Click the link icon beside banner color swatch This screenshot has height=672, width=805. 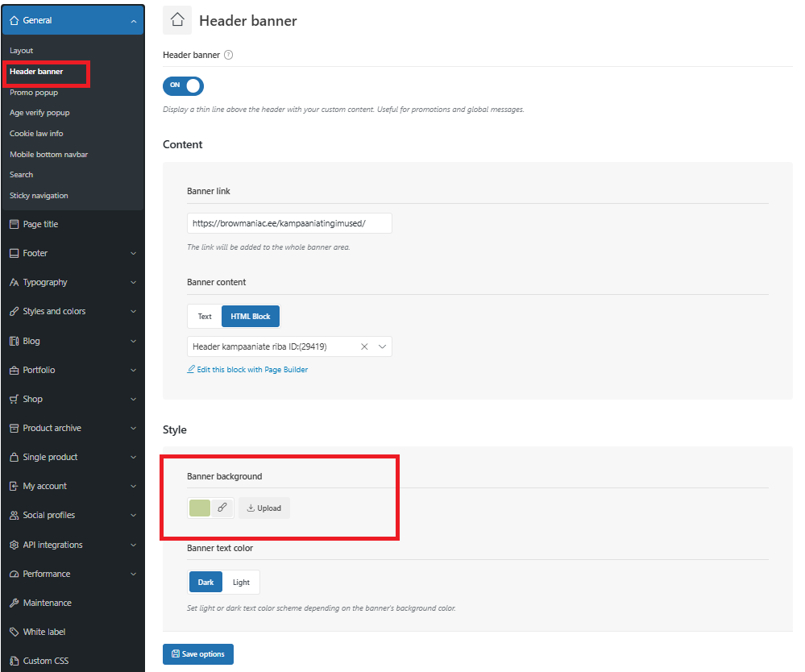coord(222,508)
